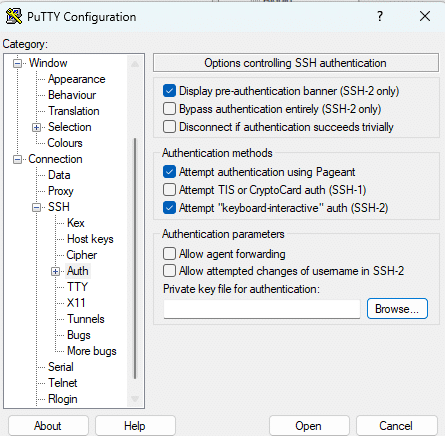This screenshot has height=436, width=445.
Task: Select Appearance in category tree
Action: click(77, 79)
